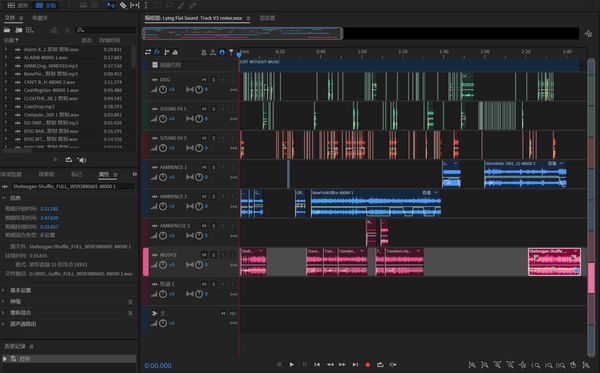Solo the DOG track
Image resolution: width=600 pixels, height=373 pixels.
[214, 80]
